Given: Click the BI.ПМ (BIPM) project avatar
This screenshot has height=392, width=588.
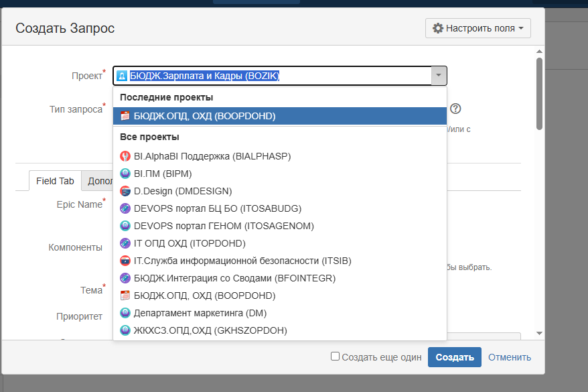Looking at the screenshot, I should click(x=125, y=174).
